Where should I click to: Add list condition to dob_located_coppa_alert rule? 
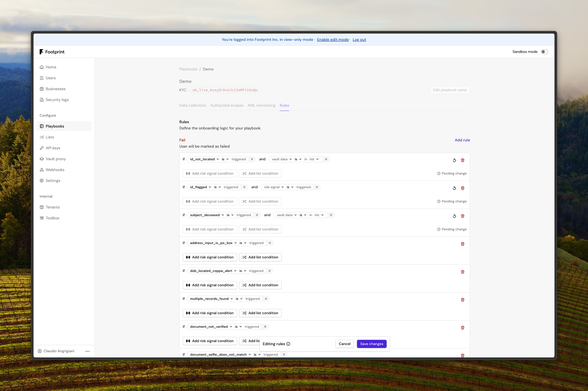point(260,285)
